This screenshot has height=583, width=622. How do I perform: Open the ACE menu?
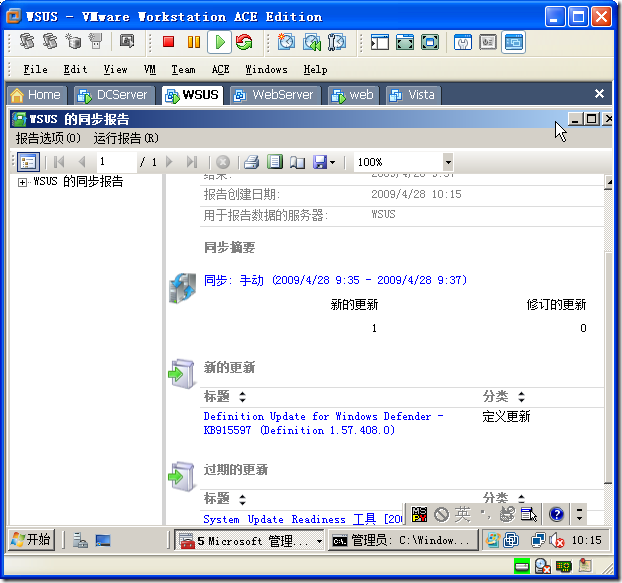pyautogui.click(x=220, y=69)
